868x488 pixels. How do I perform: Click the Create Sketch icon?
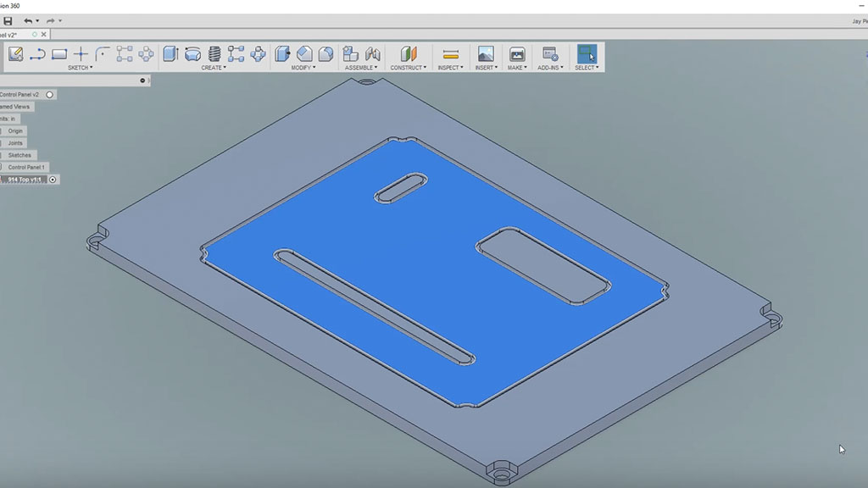[15, 54]
